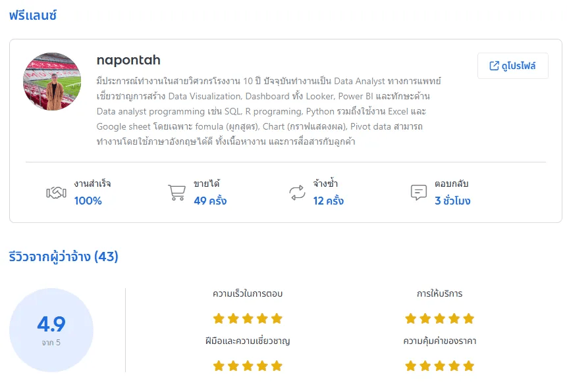Click the stars under ความคุ้มค่าของราคา

(439, 366)
